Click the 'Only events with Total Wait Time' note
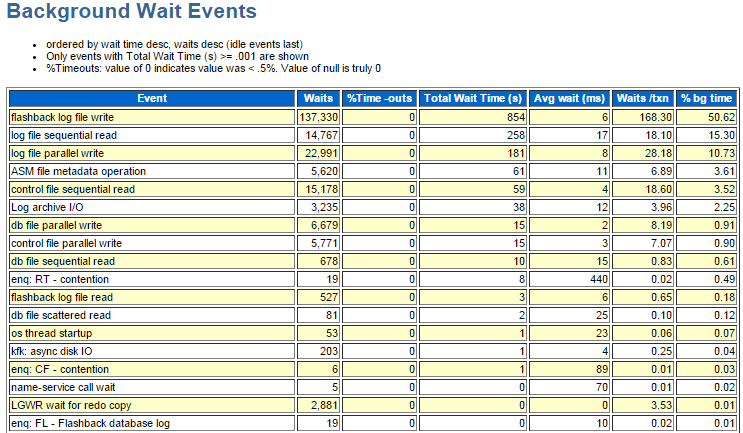Viewport: 743px width, 433px height. click(x=177, y=56)
